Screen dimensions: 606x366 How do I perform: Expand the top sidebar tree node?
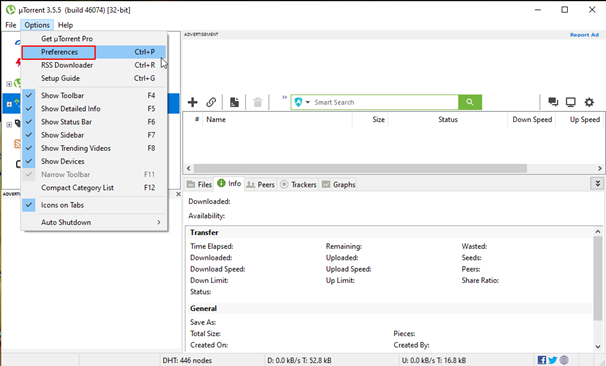9,84
